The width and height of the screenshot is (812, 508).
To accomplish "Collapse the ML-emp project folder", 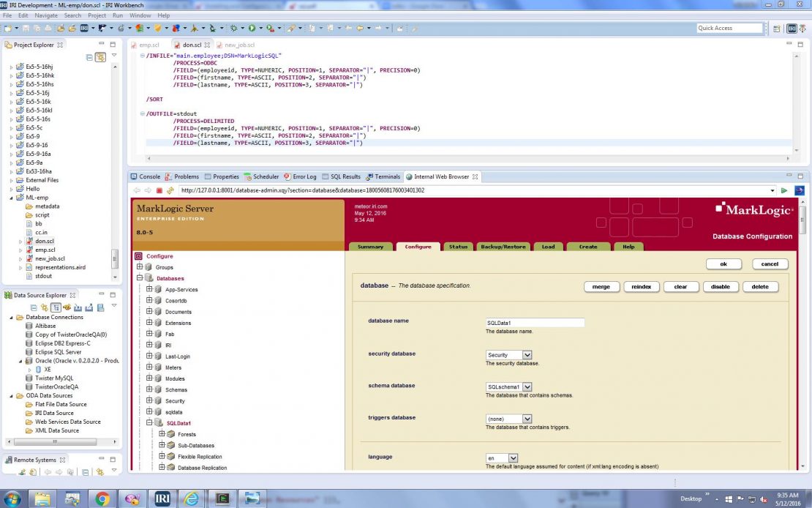I will click(12, 198).
